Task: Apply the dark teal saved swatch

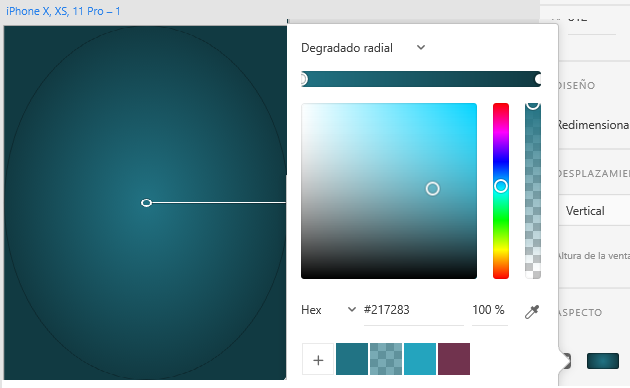Action: (x=352, y=359)
